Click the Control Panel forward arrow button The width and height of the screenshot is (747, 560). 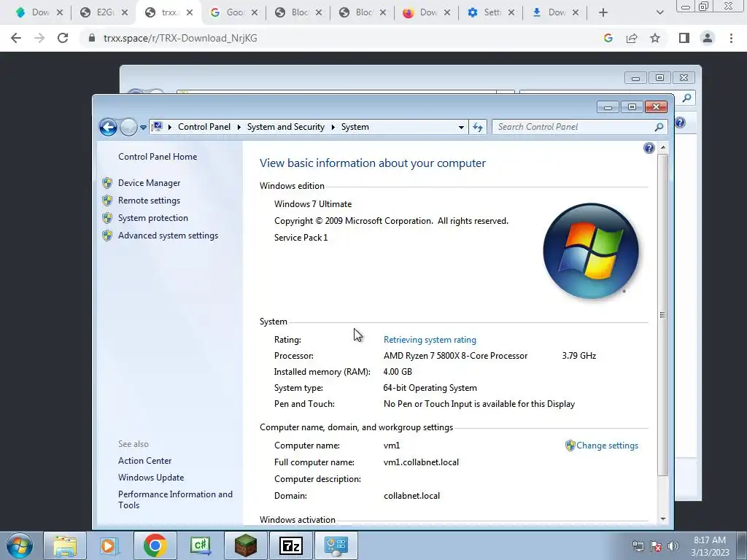coord(128,127)
